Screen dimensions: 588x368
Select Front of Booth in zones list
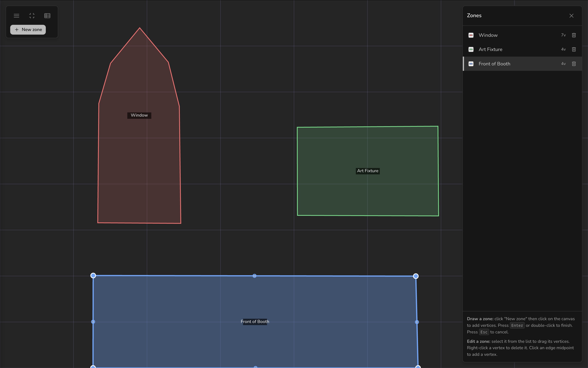click(x=522, y=64)
